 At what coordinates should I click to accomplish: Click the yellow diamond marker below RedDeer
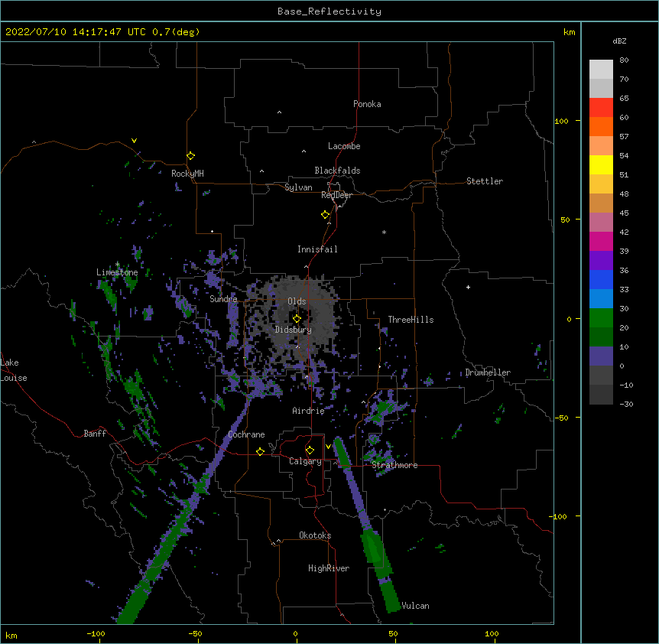[x=326, y=215]
